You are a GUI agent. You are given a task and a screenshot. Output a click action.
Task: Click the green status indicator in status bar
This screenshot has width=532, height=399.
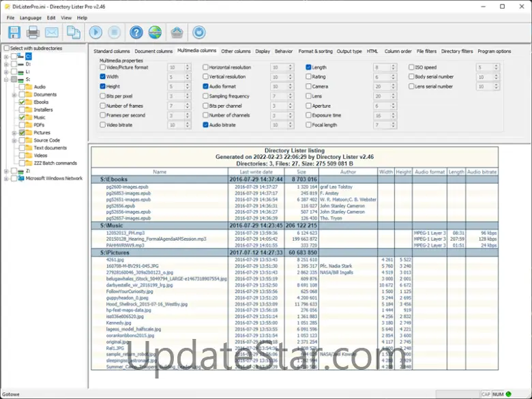click(508, 394)
